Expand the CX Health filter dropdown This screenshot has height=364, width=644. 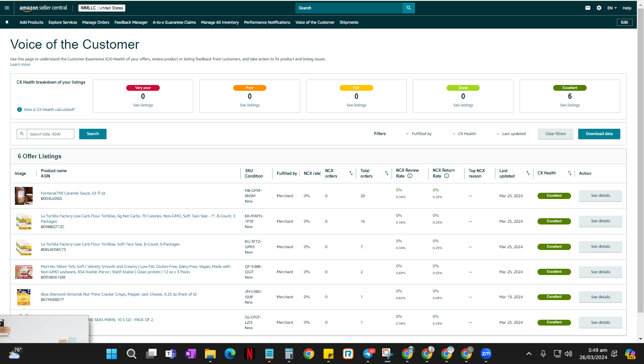tap(464, 134)
